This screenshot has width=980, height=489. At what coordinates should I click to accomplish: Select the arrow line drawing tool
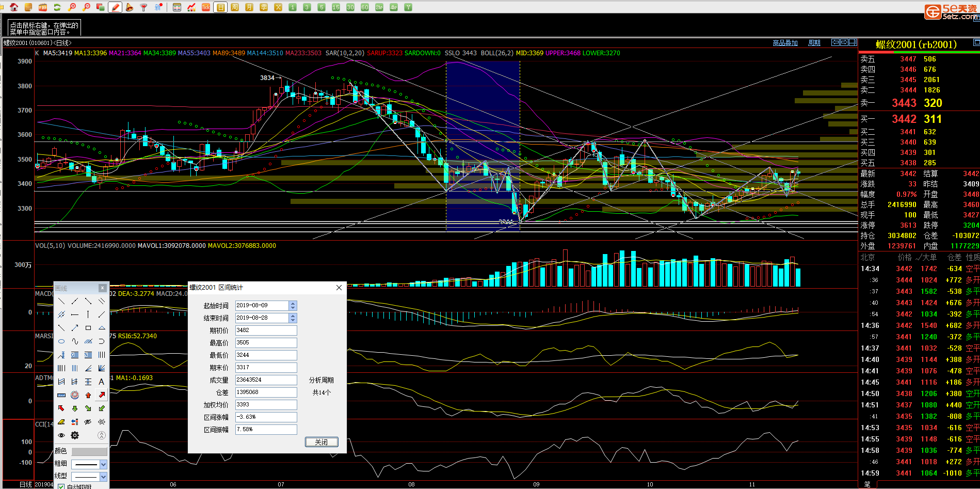(x=75, y=328)
